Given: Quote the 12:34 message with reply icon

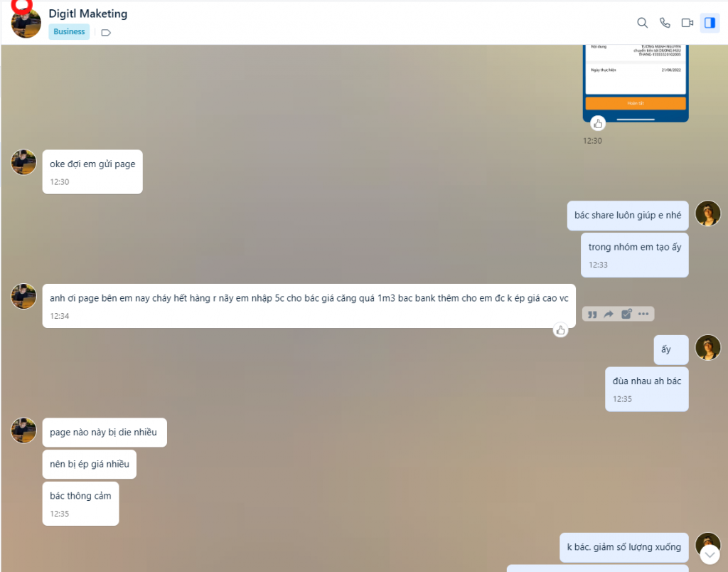Looking at the screenshot, I should point(592,314).
